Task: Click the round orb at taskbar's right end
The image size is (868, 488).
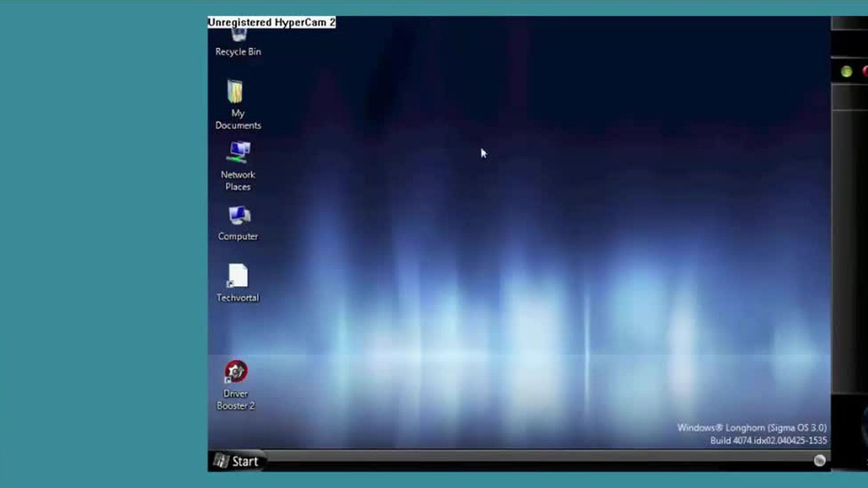Action: click(x=819, y=461)
